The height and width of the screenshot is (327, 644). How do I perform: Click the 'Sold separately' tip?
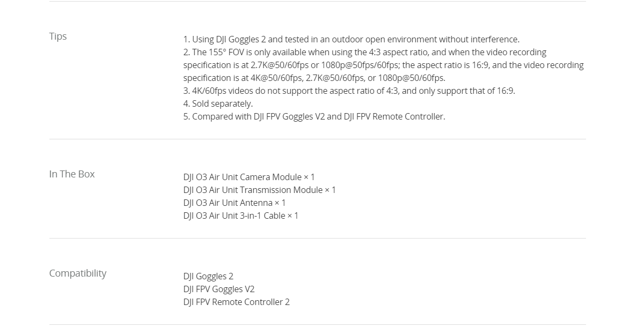coord(218,103)
